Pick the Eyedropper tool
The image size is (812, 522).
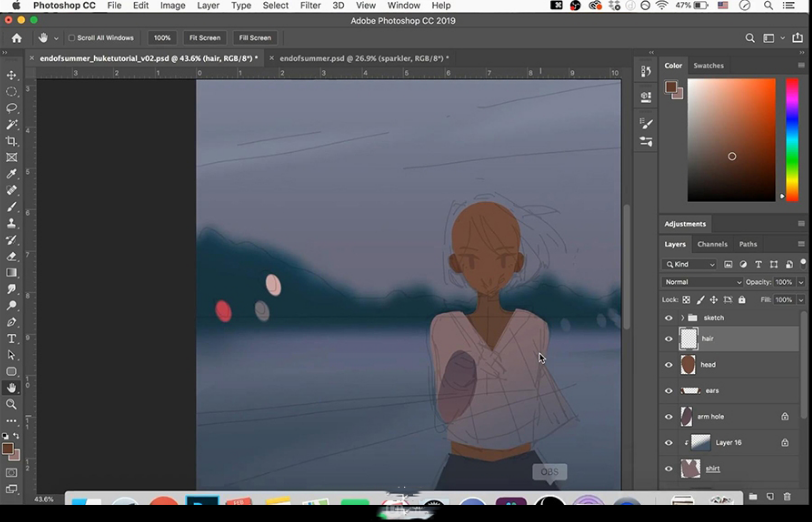point(12,174)
